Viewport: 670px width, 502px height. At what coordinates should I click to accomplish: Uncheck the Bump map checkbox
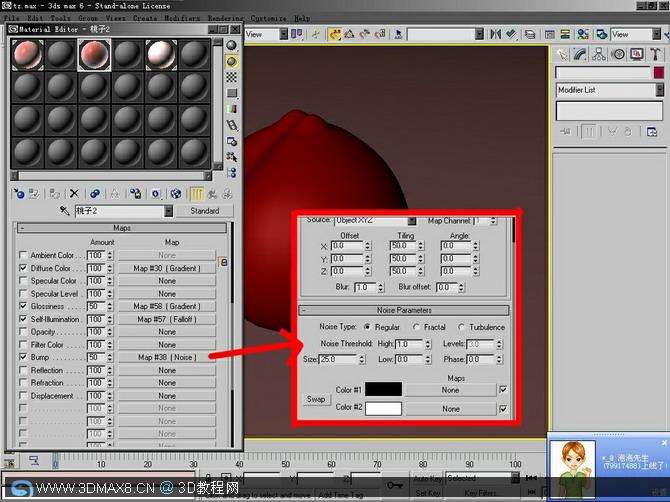pyautogui.click(x=23, y=357)
